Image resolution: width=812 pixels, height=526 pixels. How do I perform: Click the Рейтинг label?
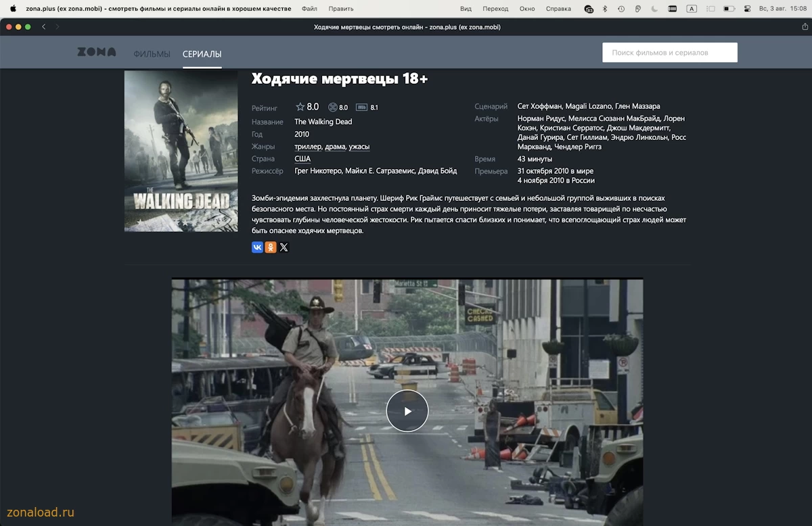[265, 108]
